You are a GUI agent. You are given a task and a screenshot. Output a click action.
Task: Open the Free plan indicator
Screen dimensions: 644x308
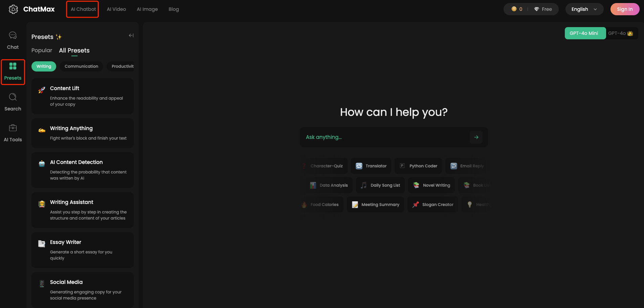coord(543,9)
